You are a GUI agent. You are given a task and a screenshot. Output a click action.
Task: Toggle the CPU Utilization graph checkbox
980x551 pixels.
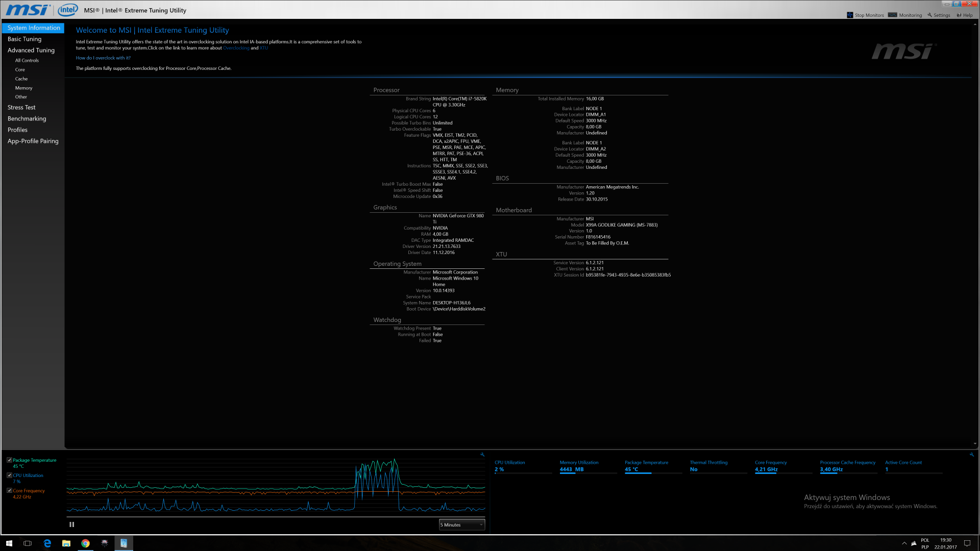click(x=10, y=475)
